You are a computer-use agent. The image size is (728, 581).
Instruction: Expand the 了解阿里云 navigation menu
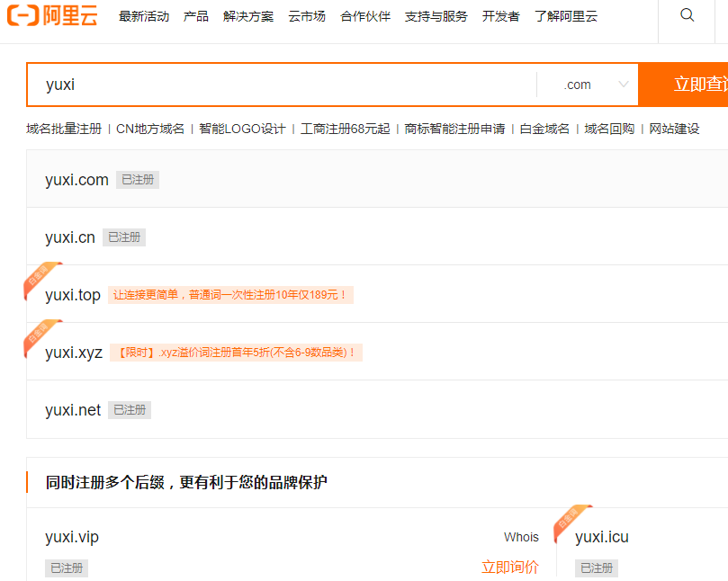click(x=565, y=15)
